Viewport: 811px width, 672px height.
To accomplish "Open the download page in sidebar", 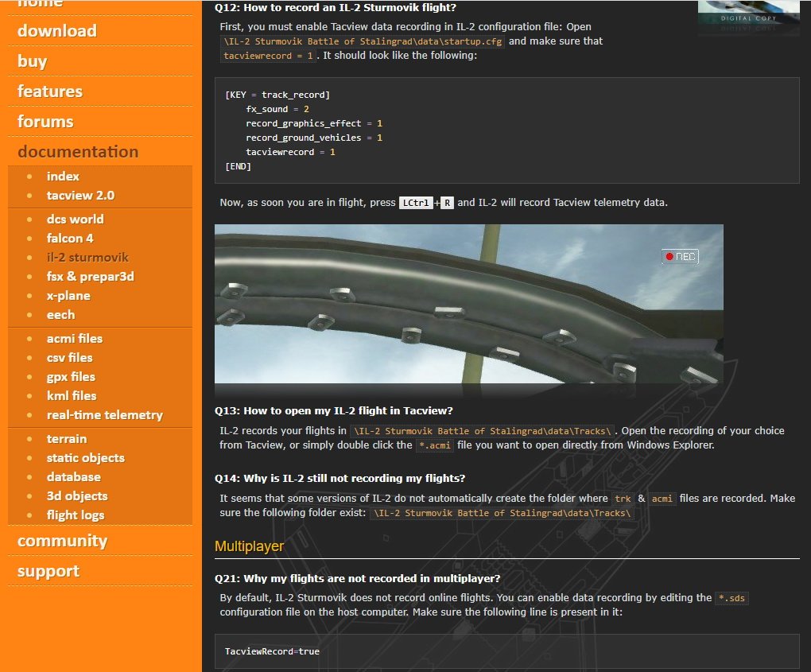I will click(57, 31).
